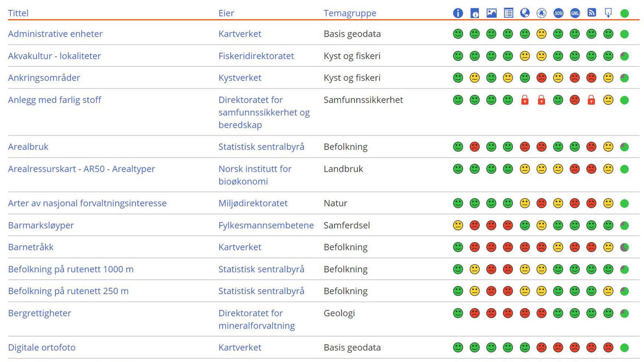Open the Digitale ortofoto dataset
Viewport: 644px width, 362px height.
coord(41,348)
